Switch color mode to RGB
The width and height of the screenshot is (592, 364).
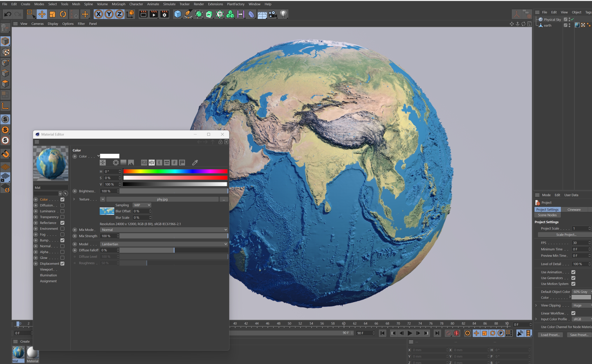click(144, 163)
